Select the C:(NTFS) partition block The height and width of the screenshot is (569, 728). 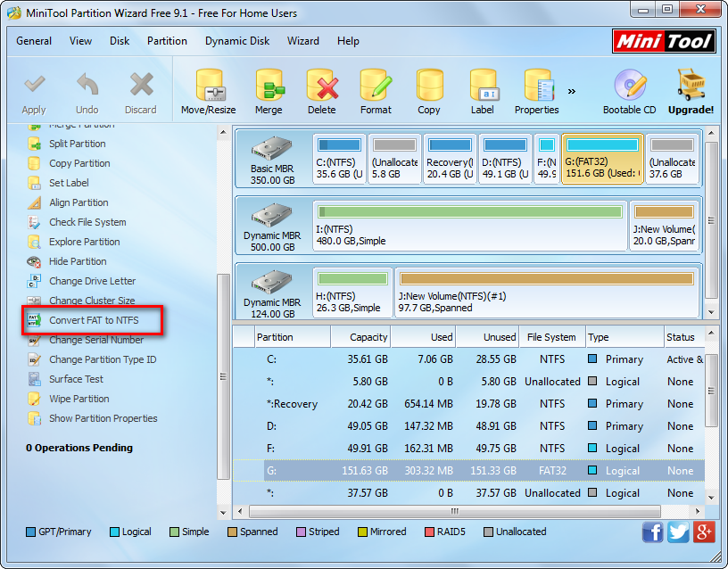[339, 159]
